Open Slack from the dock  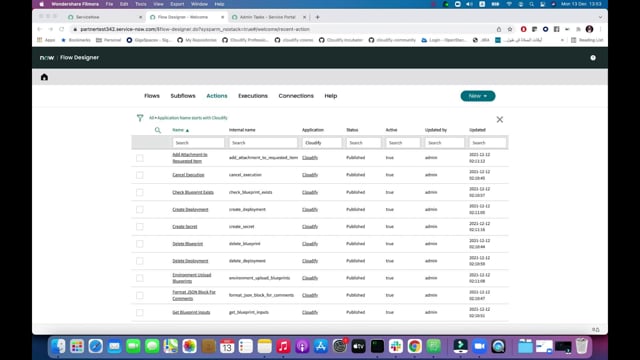click(396, 346)
